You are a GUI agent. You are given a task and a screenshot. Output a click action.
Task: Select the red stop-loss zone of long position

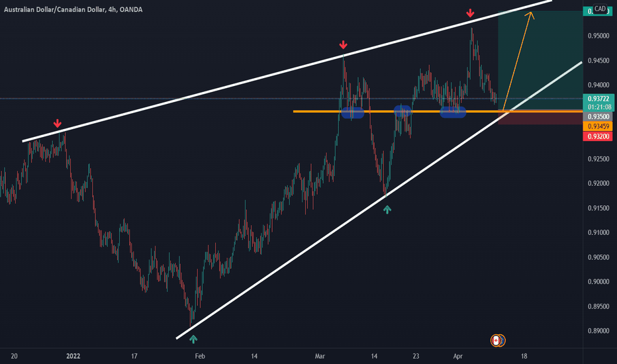click(x=540, y=118)
